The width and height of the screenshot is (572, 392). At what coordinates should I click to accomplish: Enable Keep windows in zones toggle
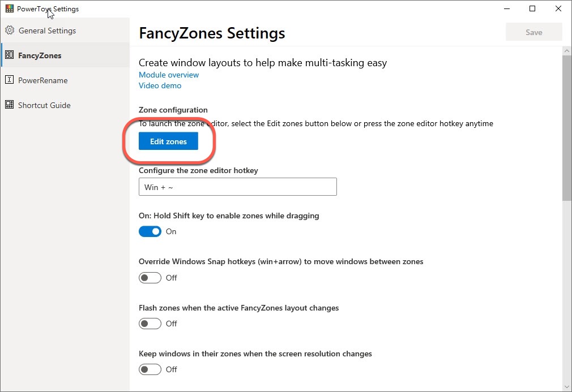[x=150, y=369]
